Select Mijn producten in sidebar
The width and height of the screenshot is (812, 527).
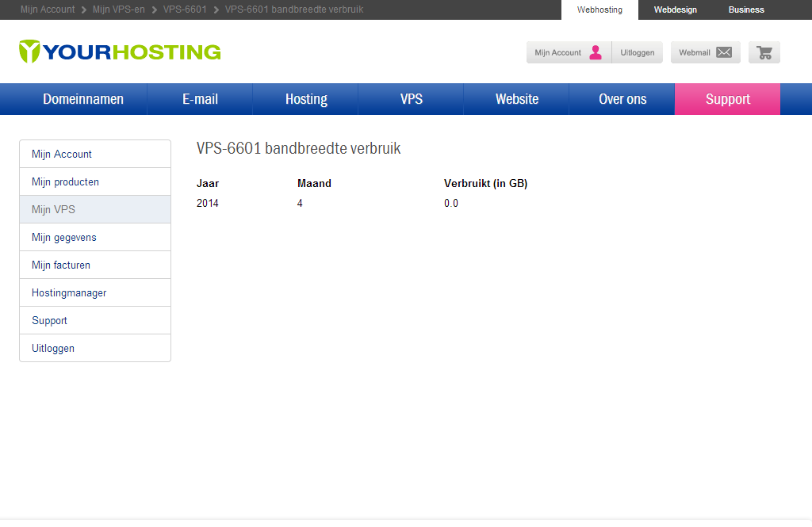pos(65,181)
